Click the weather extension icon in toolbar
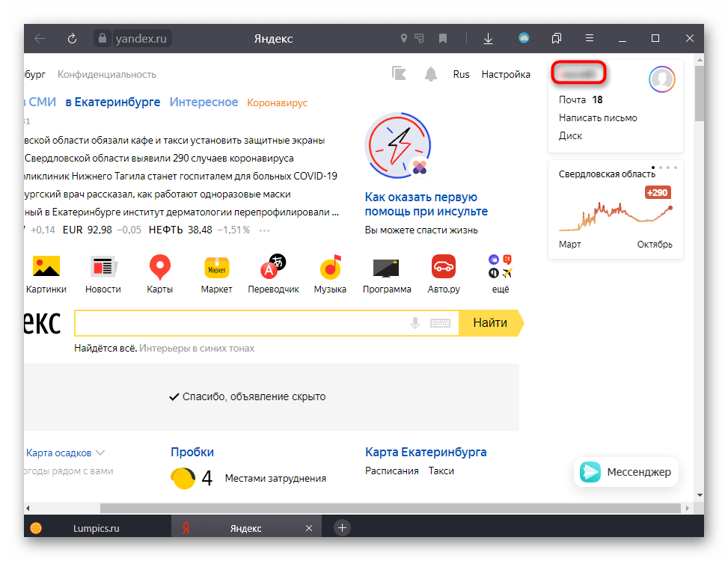 click(524, 38)
